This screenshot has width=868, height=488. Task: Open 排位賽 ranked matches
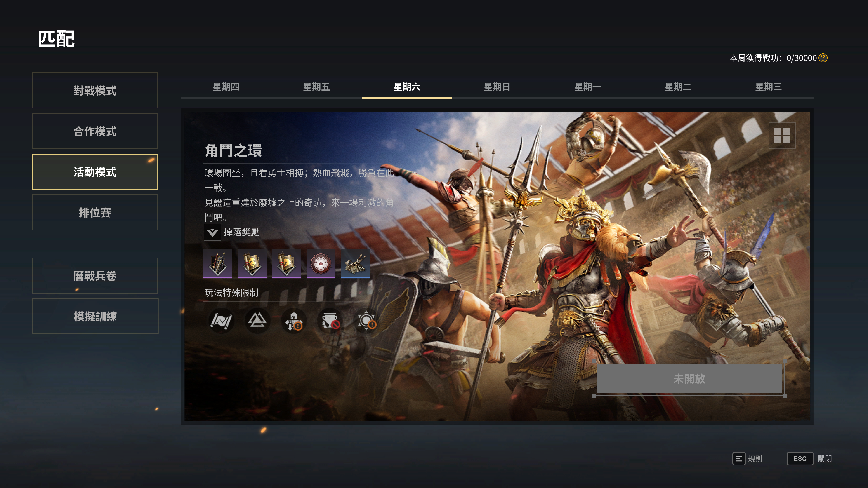click(x=95, y=213)
